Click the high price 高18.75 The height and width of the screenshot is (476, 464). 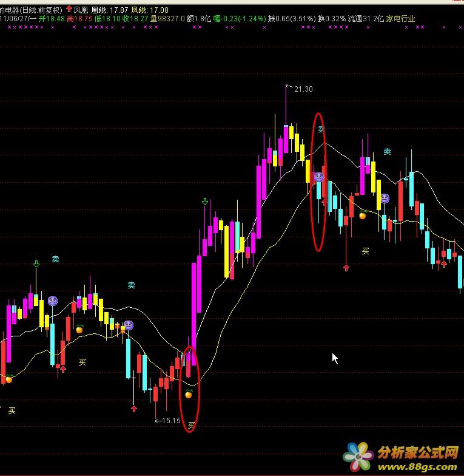point(79,19)
